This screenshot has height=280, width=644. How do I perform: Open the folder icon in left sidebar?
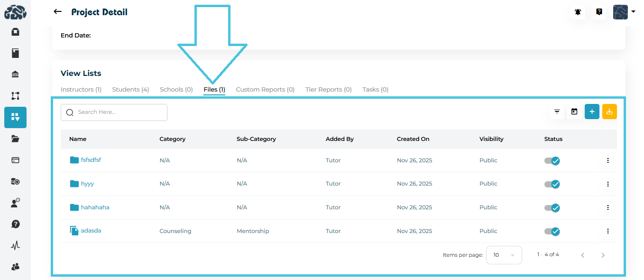(15, 139)
